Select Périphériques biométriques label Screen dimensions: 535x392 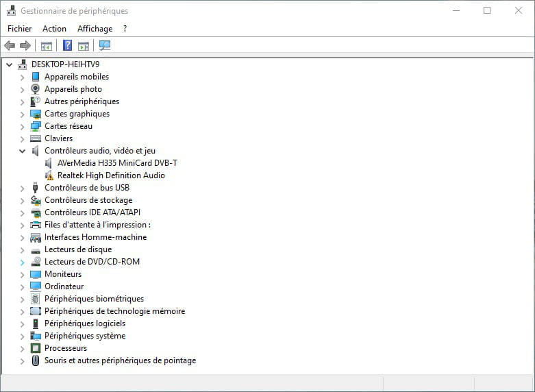click(x=94, y=299)
